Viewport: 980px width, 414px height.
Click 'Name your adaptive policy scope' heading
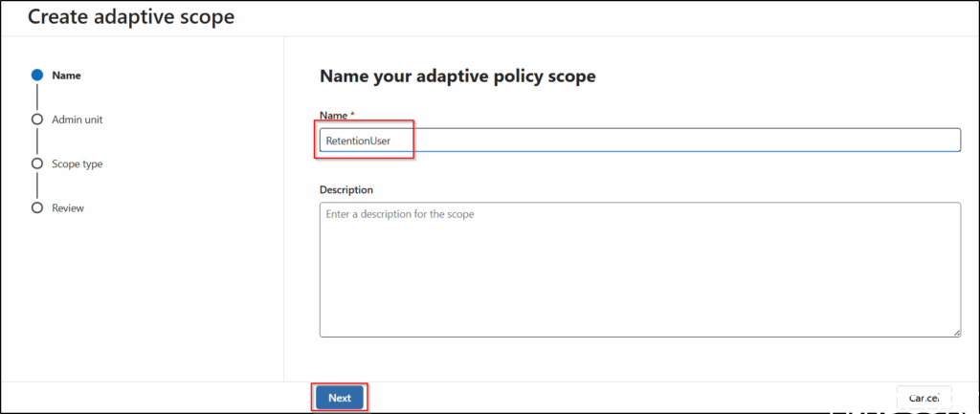pyautogui.click(x=457, y=76)
